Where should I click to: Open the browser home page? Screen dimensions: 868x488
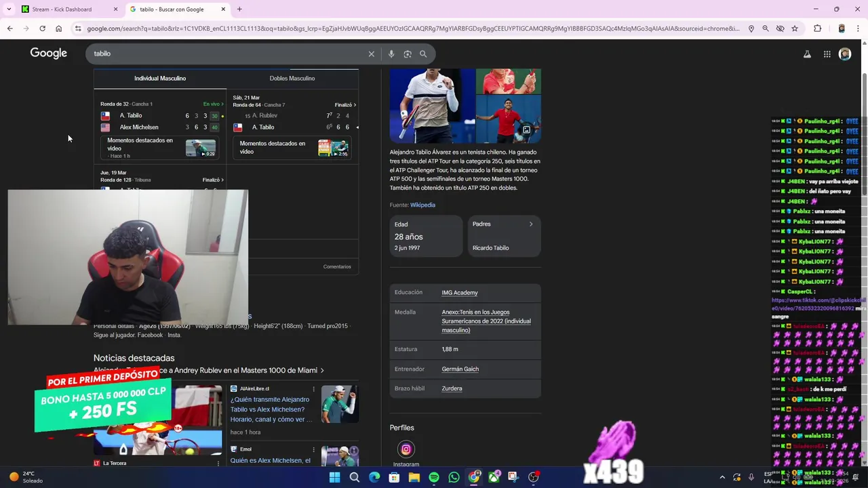(59, 28)
